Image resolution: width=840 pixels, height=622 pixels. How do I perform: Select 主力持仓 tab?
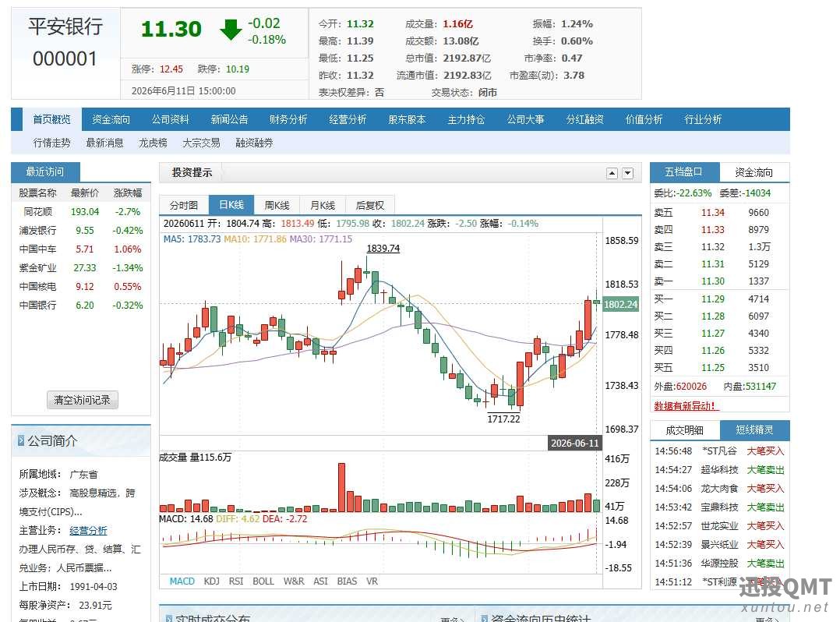pyautogui.click(x=466, y=119)
